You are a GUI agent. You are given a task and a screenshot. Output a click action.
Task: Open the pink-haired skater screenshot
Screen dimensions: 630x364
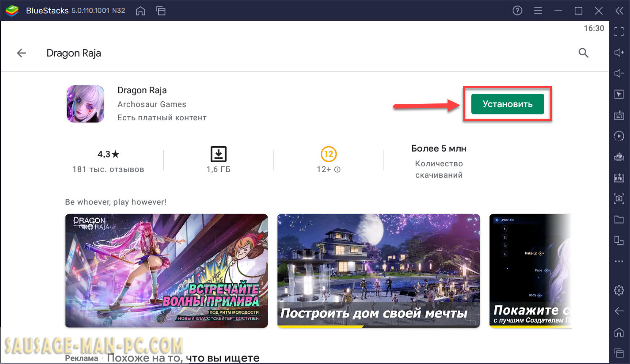pos(166,271)
